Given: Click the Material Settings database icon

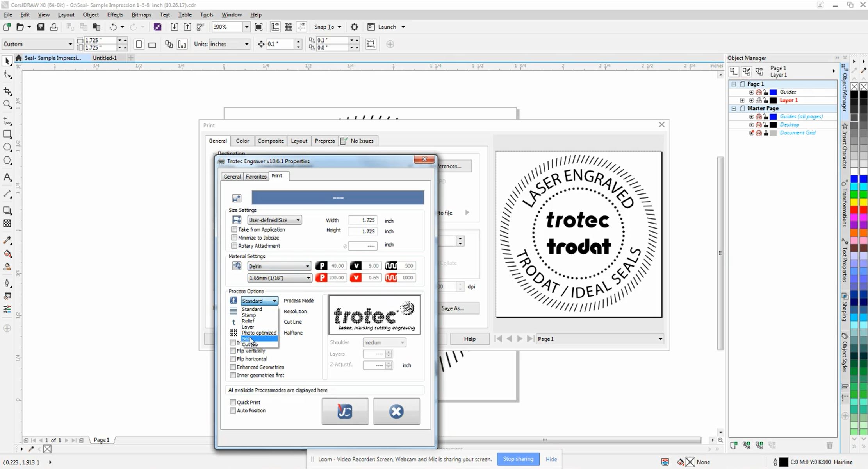Looking at the screenshot, I should pos(237,266).
